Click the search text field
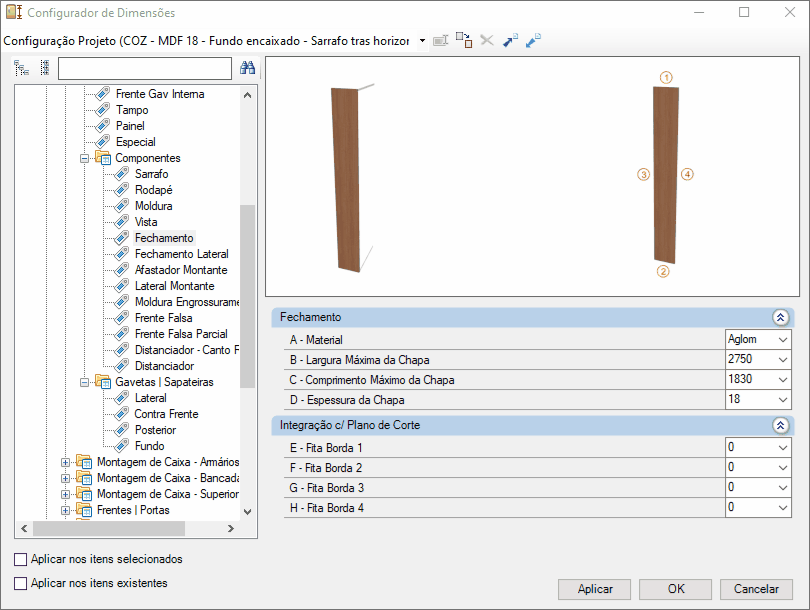This screenshot has height=610, width=810. click(x=145, y=68)
